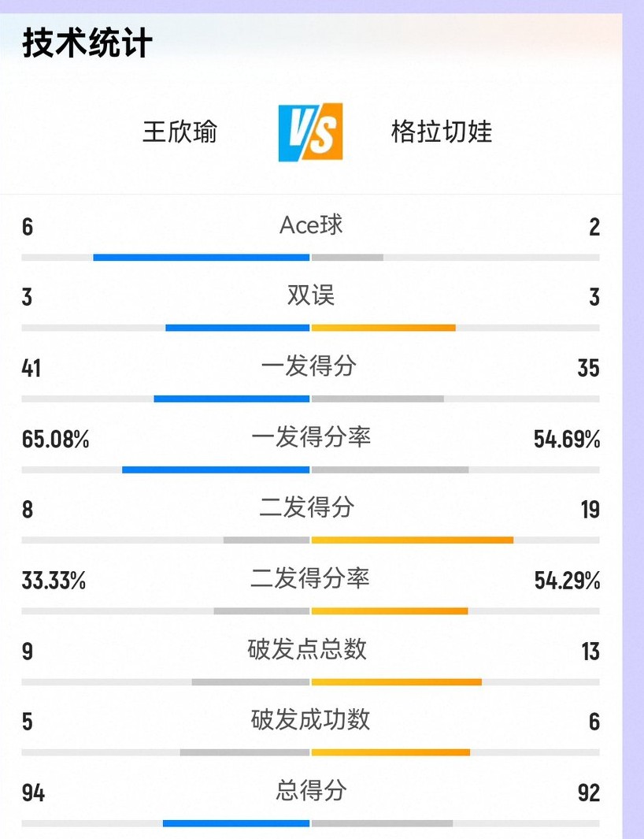Click the Ace球 stat label
Screen dimensions: 644x839
click(x=311, y=225)
